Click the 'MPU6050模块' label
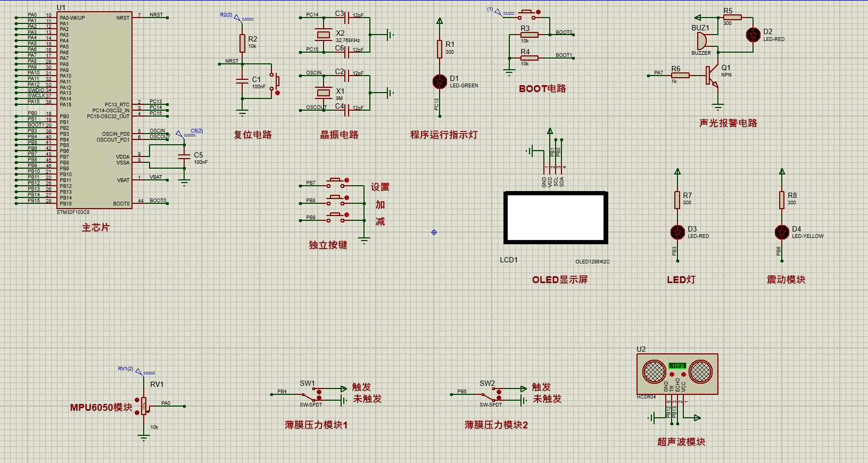The height and width of the screenshot is (463, 868). point(101,407)
